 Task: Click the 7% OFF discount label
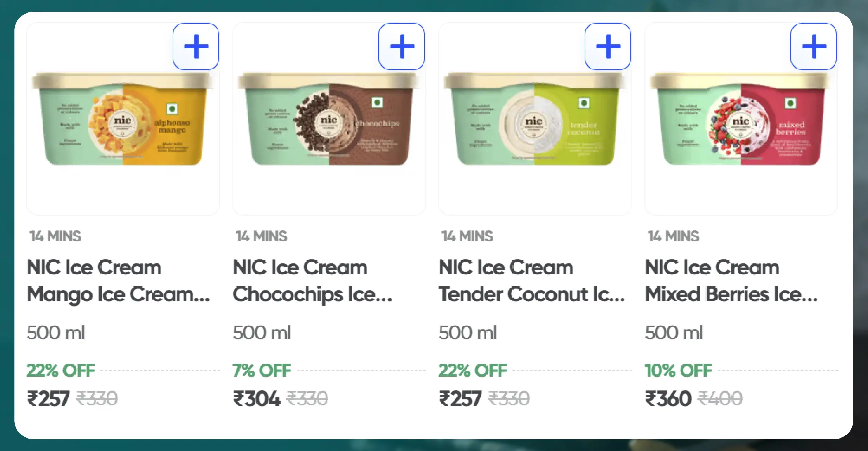click(262, 370)
